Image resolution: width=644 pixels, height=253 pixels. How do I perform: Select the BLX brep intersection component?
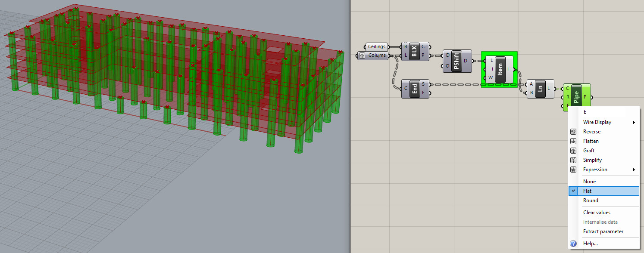pos(414,52)
